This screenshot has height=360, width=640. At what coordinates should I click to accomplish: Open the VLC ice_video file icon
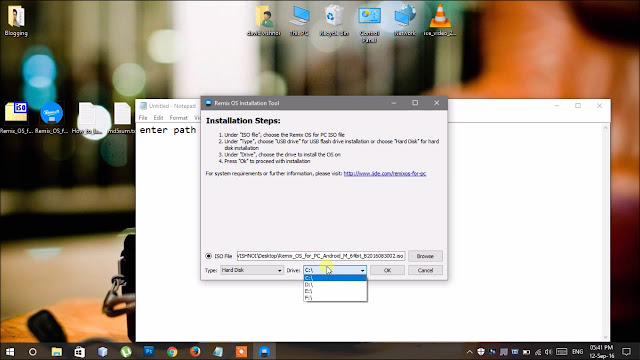(x=440, y=20)
